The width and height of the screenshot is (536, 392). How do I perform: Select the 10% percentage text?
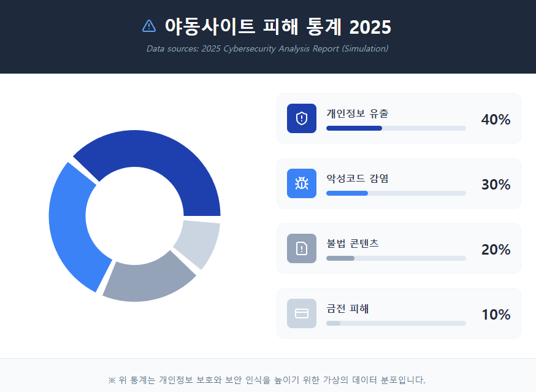[x=496, y=315]
